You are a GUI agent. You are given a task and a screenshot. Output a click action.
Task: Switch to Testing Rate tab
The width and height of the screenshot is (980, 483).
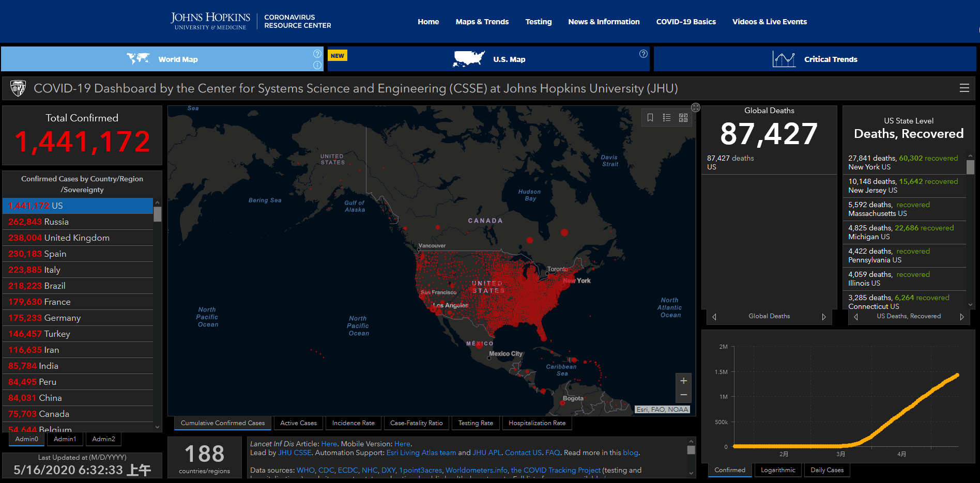point(476,423)
